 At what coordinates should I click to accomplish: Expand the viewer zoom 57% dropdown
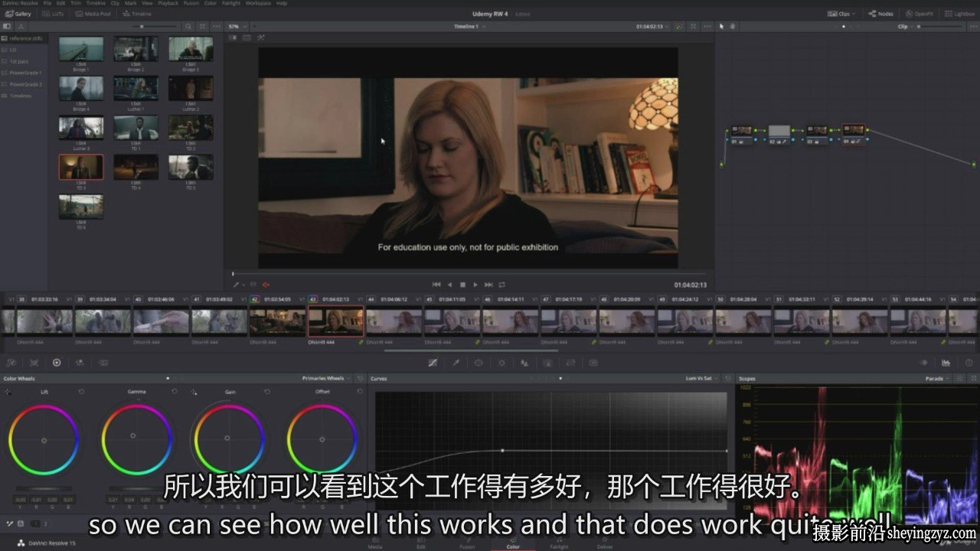[237, 26]
